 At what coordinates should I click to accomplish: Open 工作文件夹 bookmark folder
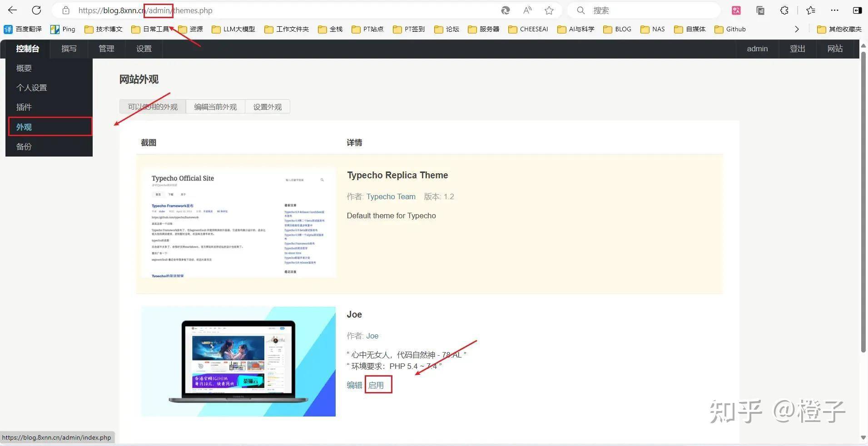pos(287,29)
